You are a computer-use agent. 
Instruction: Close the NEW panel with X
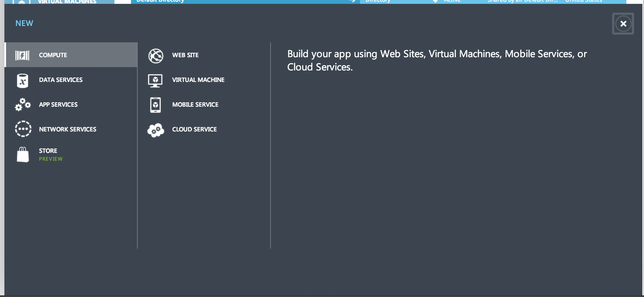[x=623, y=24]
